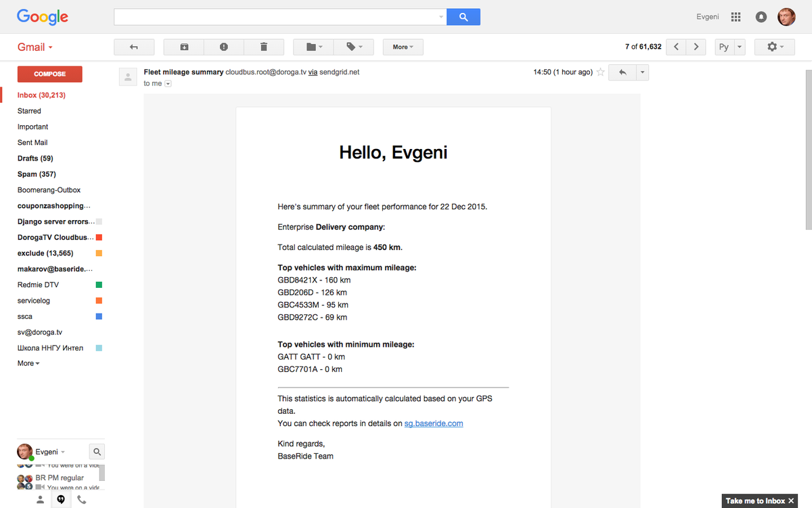The image size is (812, 508).
Task: Click the Evgeni name in the top bar
Action: pos(708,17)
